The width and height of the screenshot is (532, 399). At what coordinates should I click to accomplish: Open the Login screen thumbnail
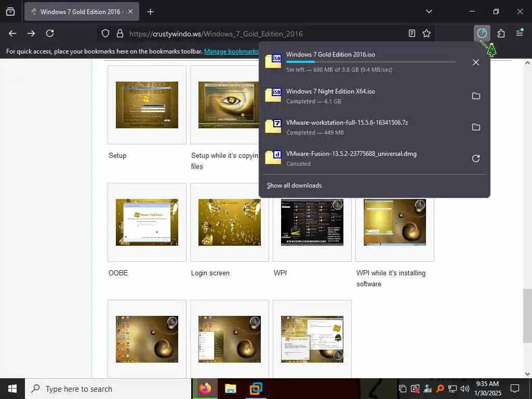tap(230, 222)
